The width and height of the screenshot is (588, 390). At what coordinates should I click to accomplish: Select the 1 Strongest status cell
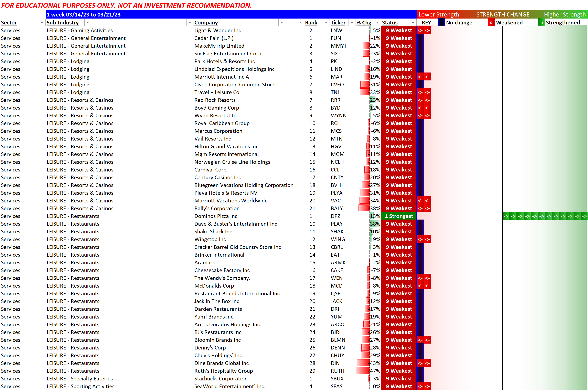pos(398,216)
